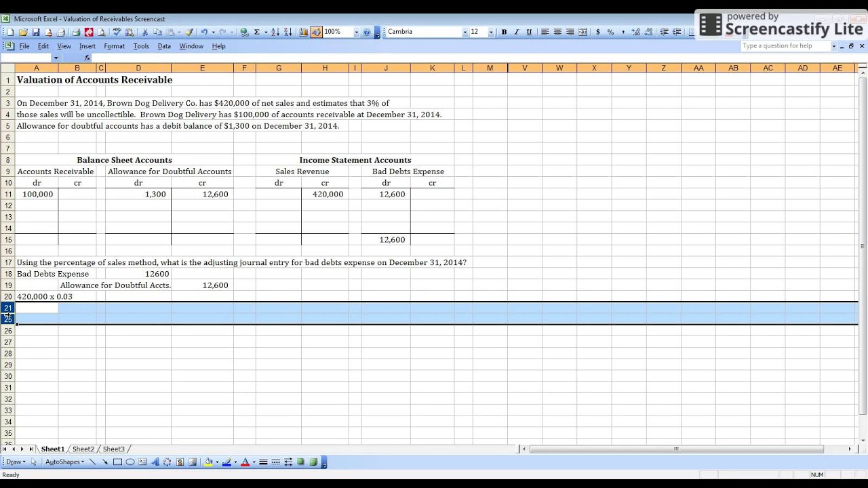Click the Format Painter brush icon

(x=189, y=32)
